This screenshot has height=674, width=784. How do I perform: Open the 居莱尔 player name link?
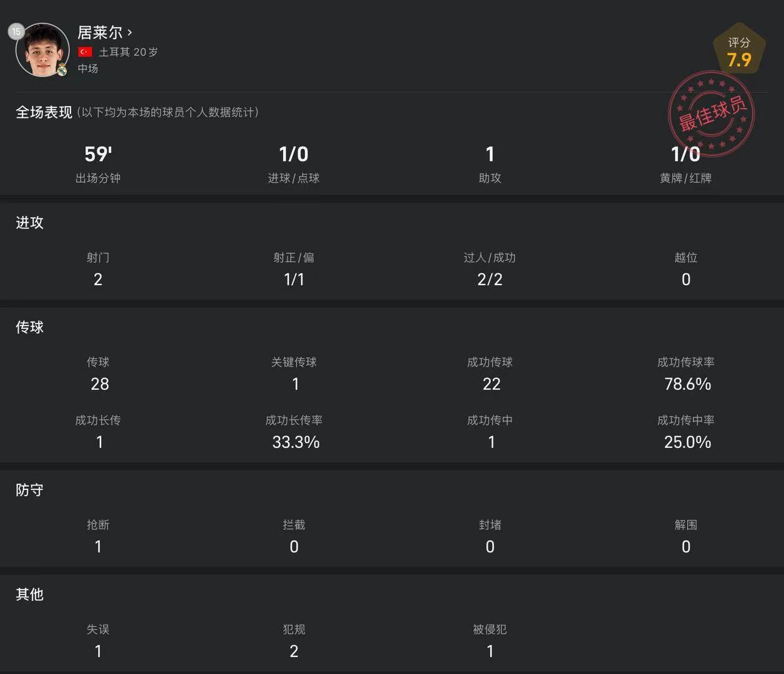point(100,32)
